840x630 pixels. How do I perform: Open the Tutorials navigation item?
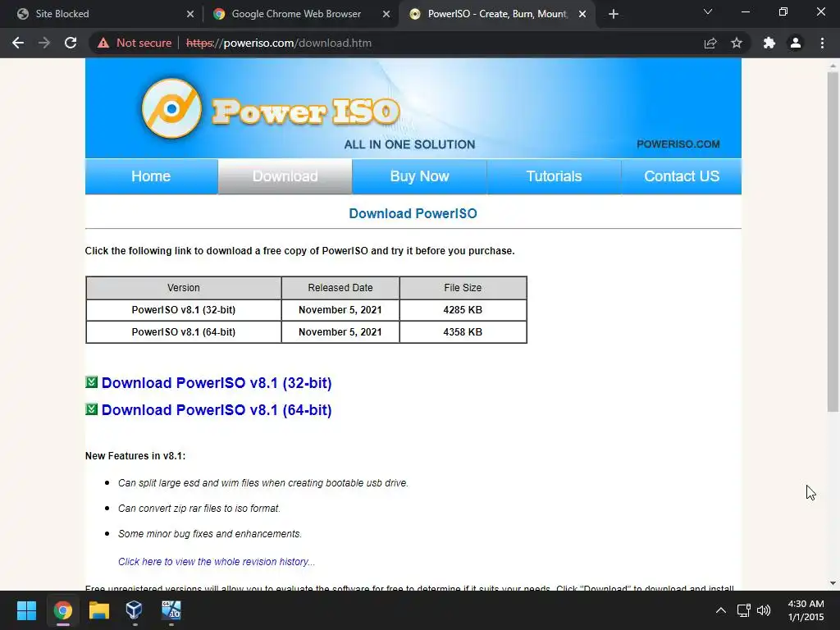554,176
